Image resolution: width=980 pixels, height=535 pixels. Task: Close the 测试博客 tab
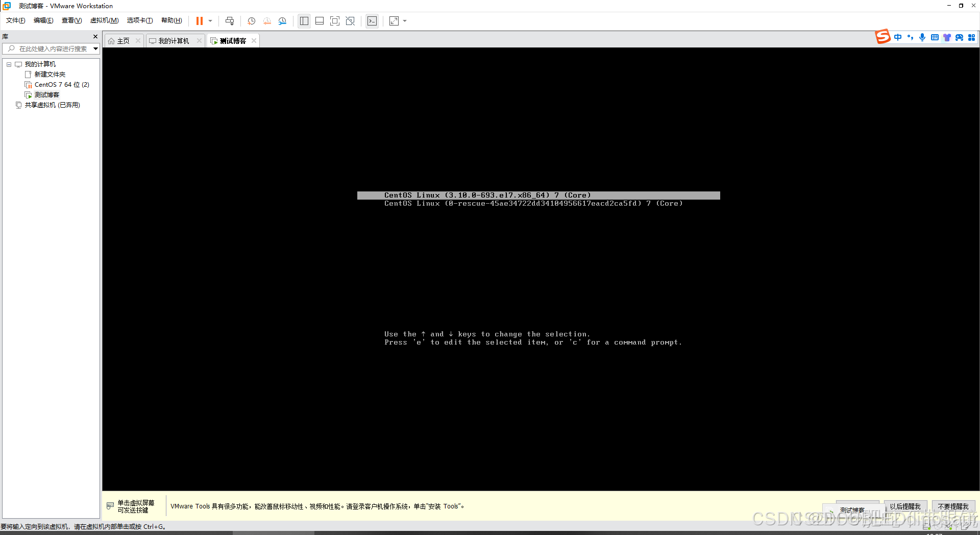click(x=254, y=41)
